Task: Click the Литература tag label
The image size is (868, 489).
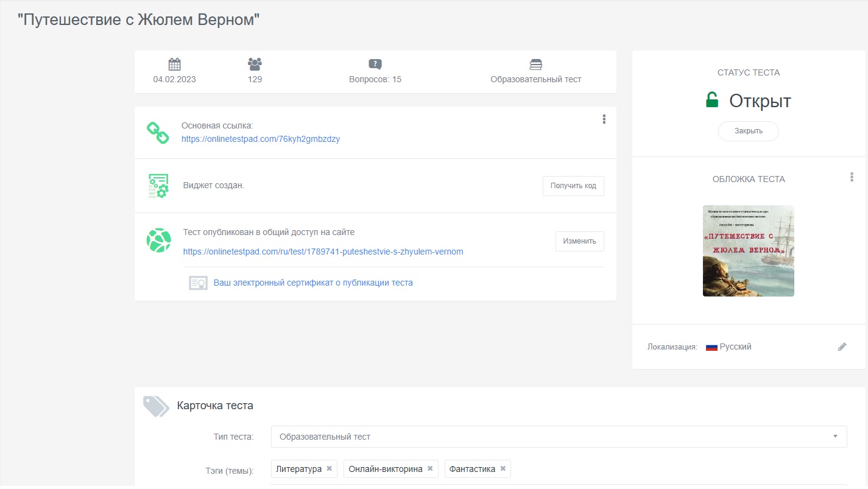Action: 298,469
